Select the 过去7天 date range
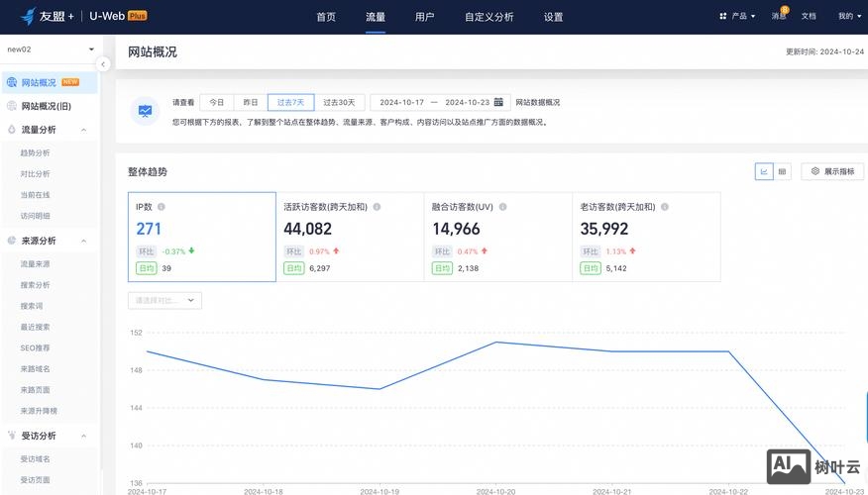This screenshot has height=495, width=868. [x=291, y=102]
